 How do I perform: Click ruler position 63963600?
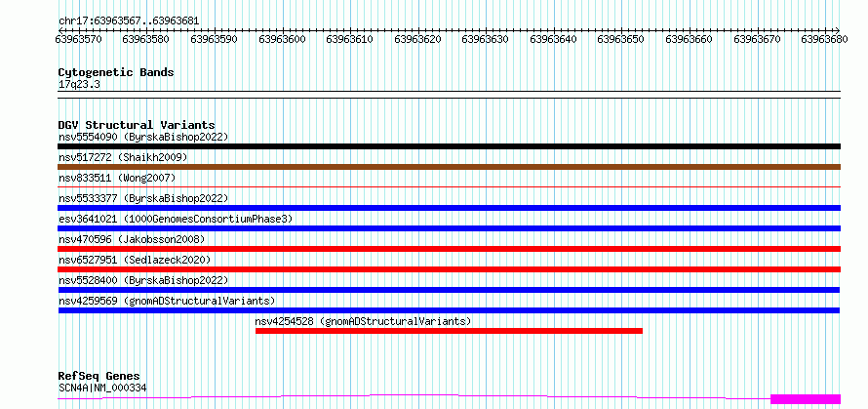282,39
